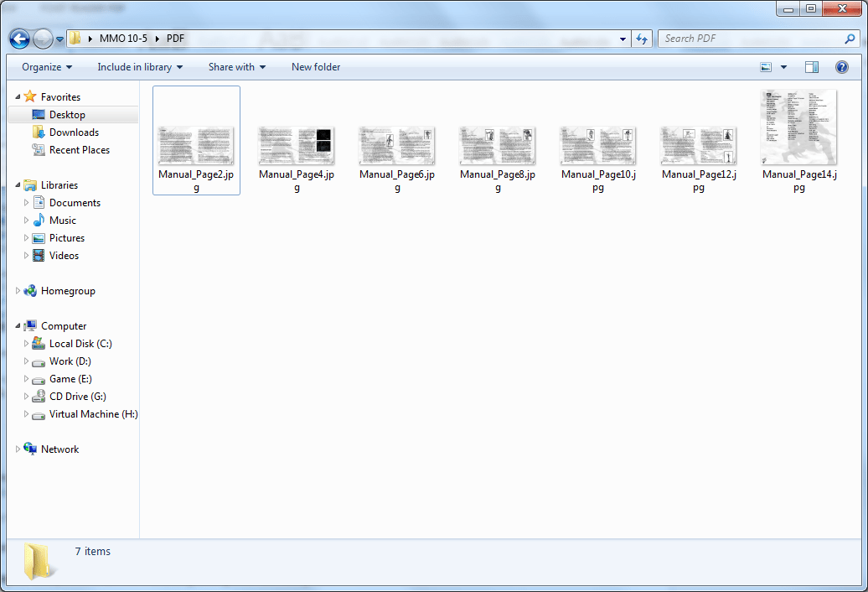
Task: Toggle the preview pane icon
Action: [811, 67]
